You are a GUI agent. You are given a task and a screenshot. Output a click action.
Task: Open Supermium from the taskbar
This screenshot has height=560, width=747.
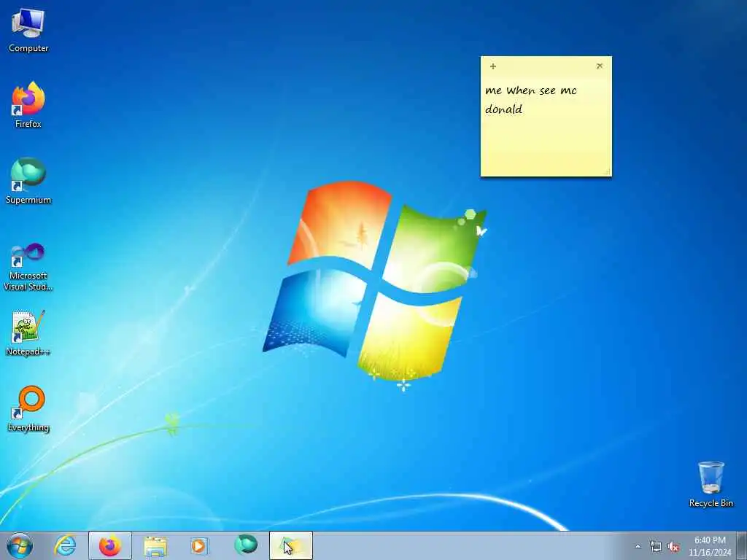[245, 545]
